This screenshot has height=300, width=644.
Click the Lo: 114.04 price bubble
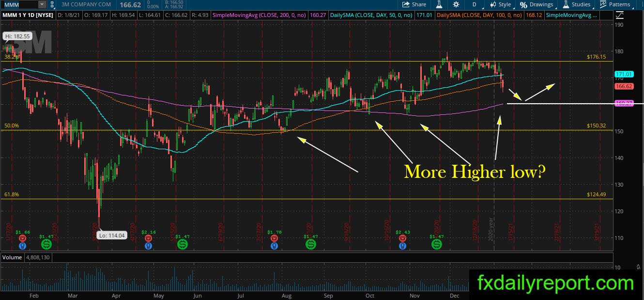112,236
